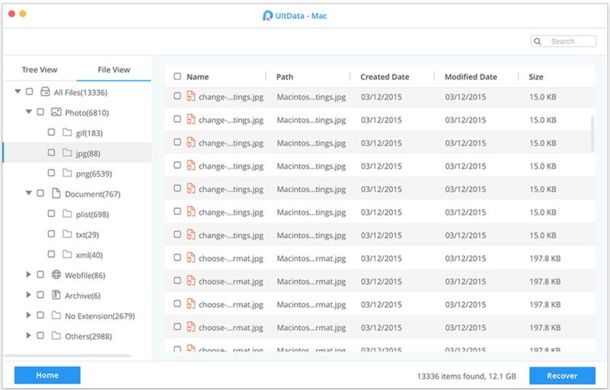Expand the Webfile tree node
This screenshot has height=390, width=610.
point(28,274)
